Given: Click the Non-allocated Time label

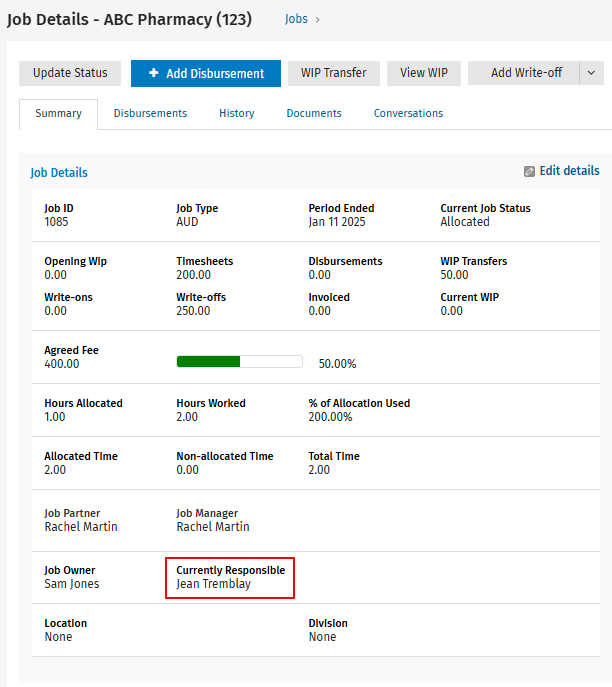Looking at the screenshot, I should [x=225, y=456].
